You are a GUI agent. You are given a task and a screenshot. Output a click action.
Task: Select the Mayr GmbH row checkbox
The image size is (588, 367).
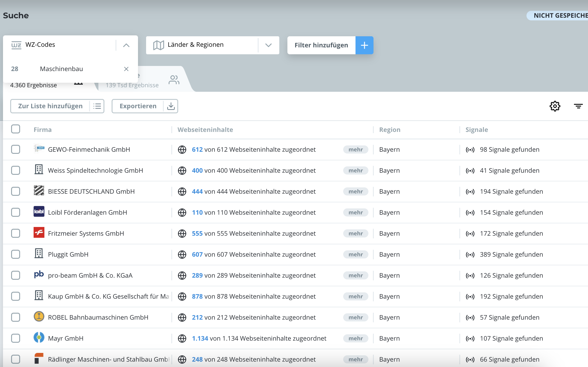pos(16,338)
